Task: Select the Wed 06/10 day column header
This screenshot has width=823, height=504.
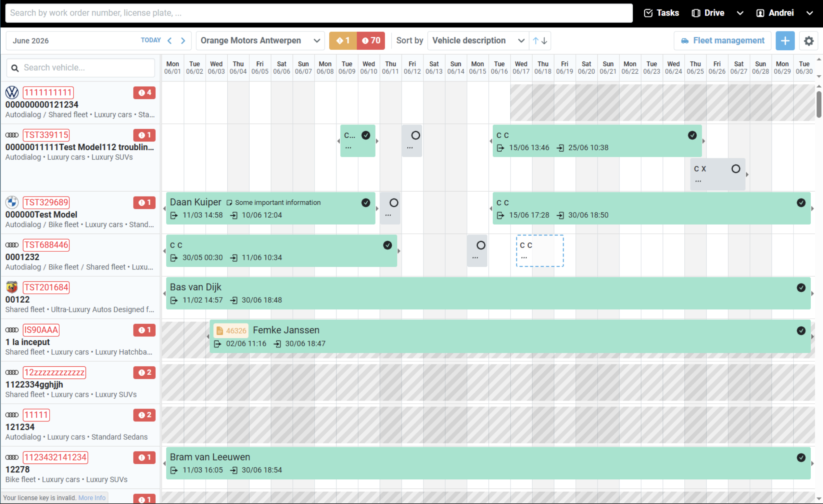Action: point(369,68)
